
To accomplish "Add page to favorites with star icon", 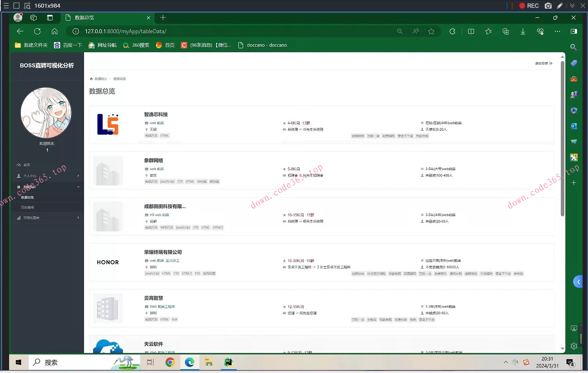I will [431, 31].
